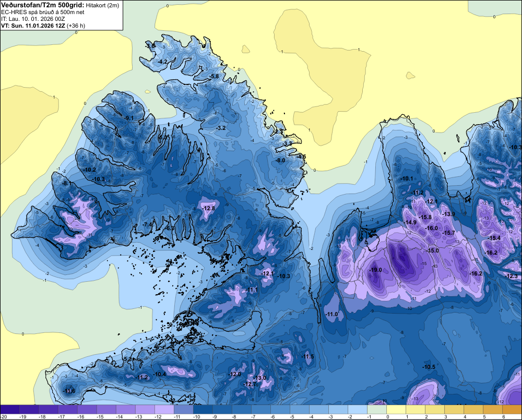Pick the legend swatch labeled -15
This screenshot has width=522, height=420.
pyautogui.click(x=106, y=409)
